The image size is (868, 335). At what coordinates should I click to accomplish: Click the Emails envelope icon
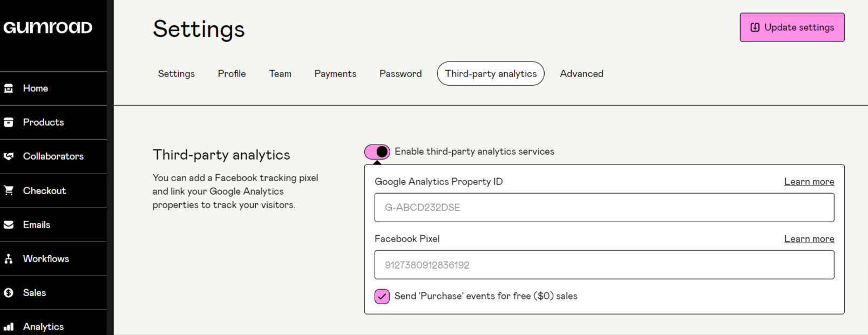click(x=9, y=225)
